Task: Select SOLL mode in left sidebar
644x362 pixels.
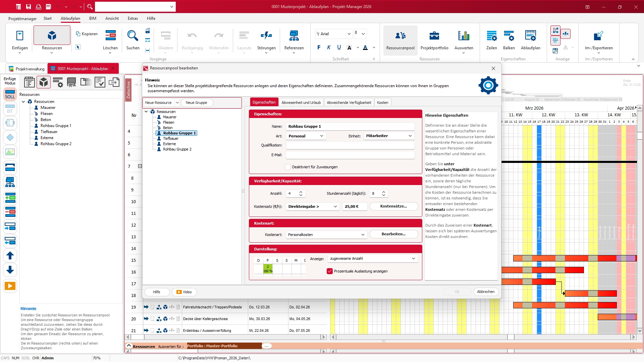Action: pyautogui.click(x=10, y=94)
